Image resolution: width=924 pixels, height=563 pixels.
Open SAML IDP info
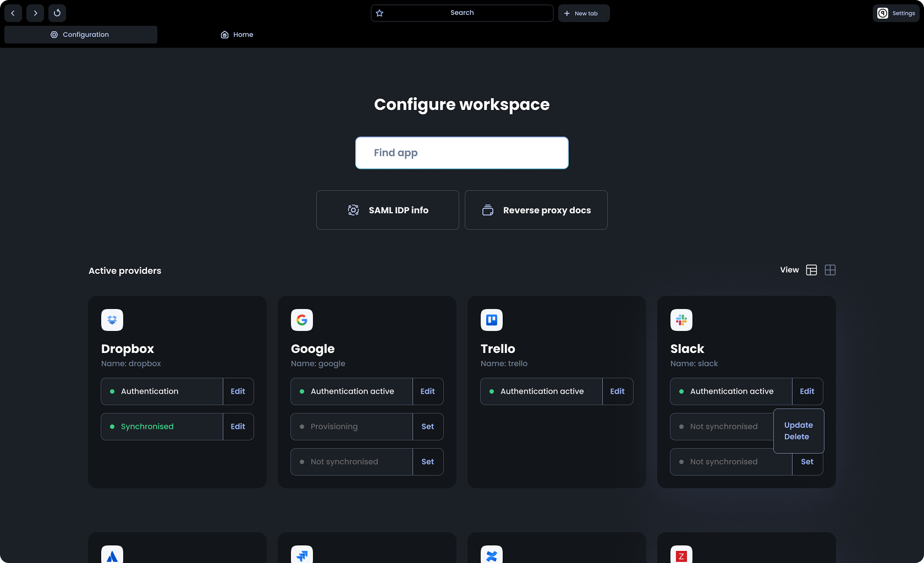[x=388, y=210]
